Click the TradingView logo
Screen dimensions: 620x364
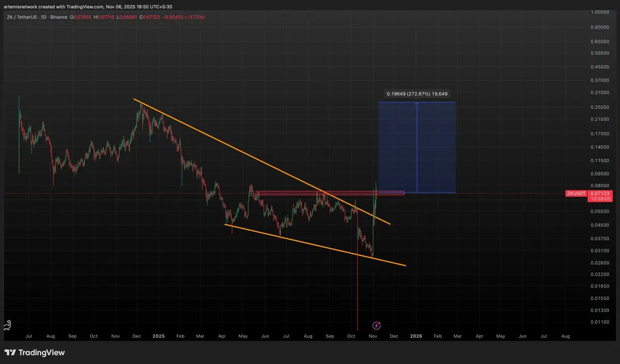click(35, 353)
